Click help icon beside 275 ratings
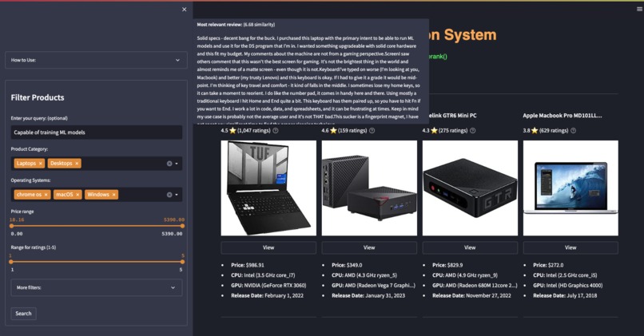This screenshot has height=336, width=644. tap(473, 130)
